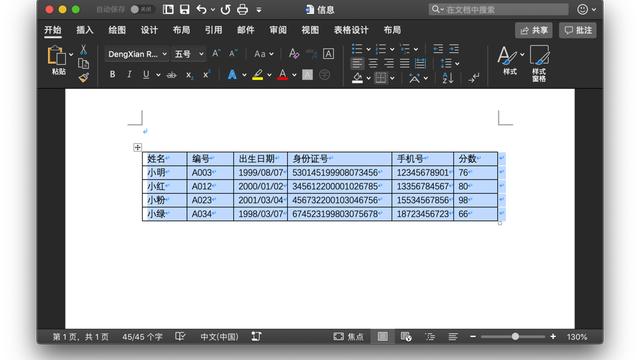Apply strikethrough formatting
This screenshot has width=640, height=360.
172,75
